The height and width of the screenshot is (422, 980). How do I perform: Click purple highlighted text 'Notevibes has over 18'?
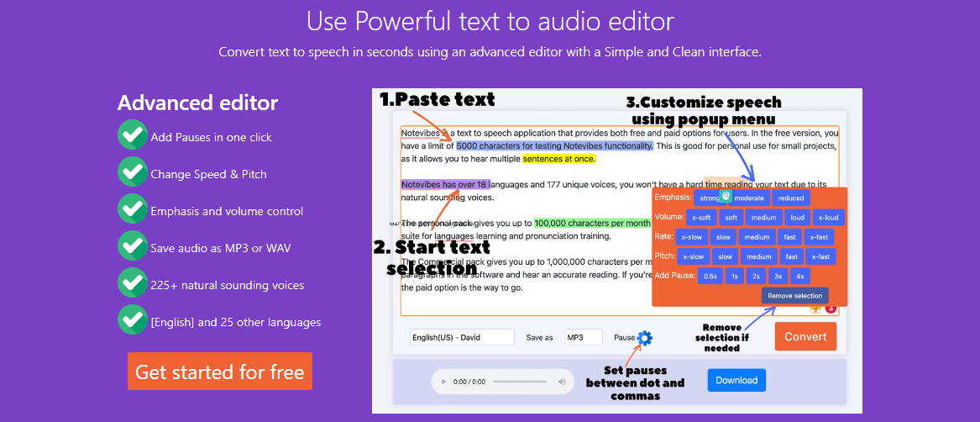click(x=446, y=184)
